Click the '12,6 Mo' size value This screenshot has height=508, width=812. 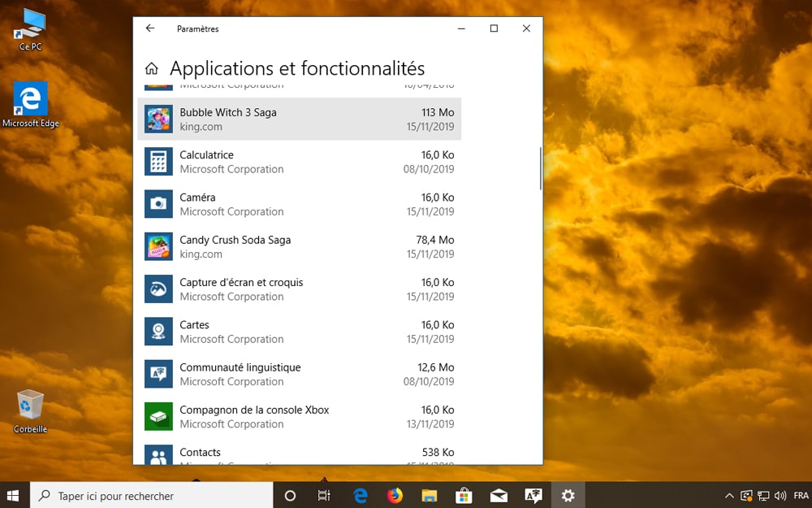(x=436, y=367)
